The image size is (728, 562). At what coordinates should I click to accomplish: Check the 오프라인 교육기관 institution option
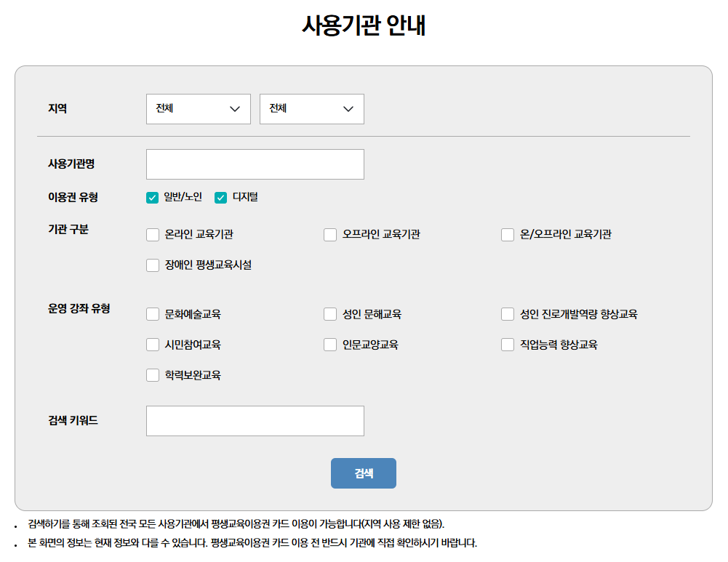tap(329, 235)
